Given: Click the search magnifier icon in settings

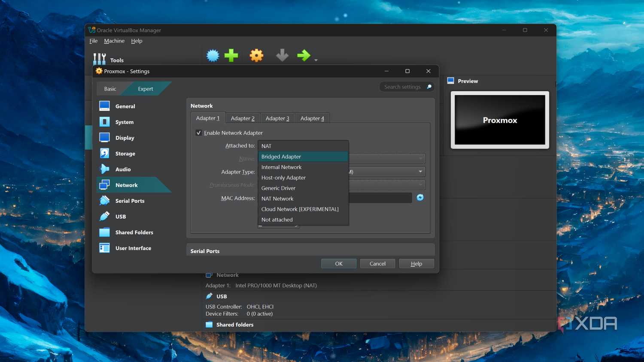Looking at the screenshot, I should 429,87.
